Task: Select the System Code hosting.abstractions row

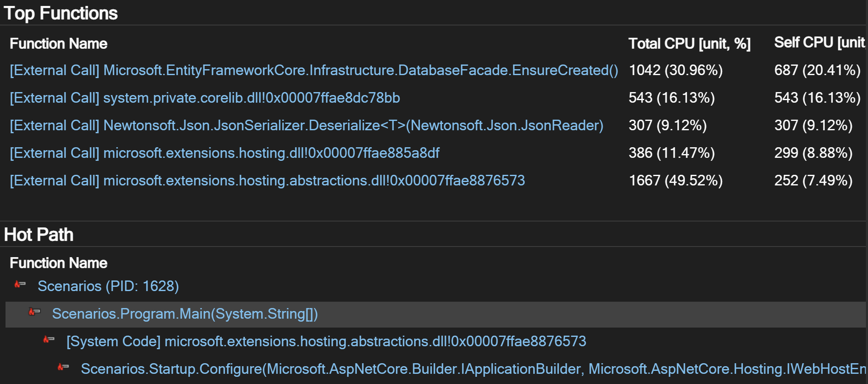Action: (x=326, y=341)
